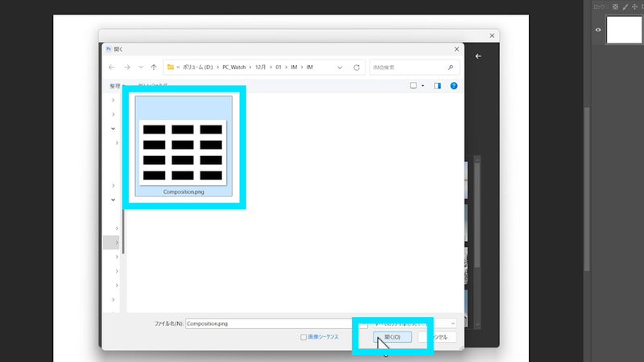The image size is (644, 362).
Task: Click the magnifier icon in the search box
Action: 451,68
